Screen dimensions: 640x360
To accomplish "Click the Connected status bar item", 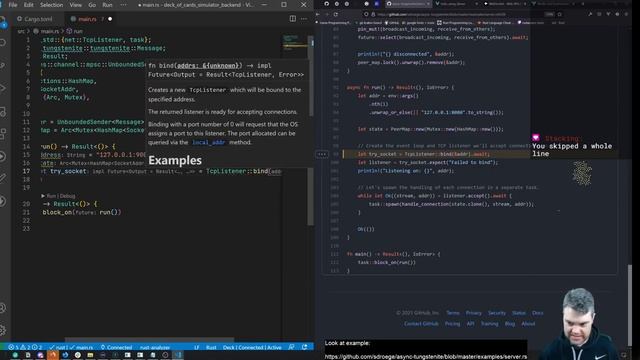I will 116,347.
